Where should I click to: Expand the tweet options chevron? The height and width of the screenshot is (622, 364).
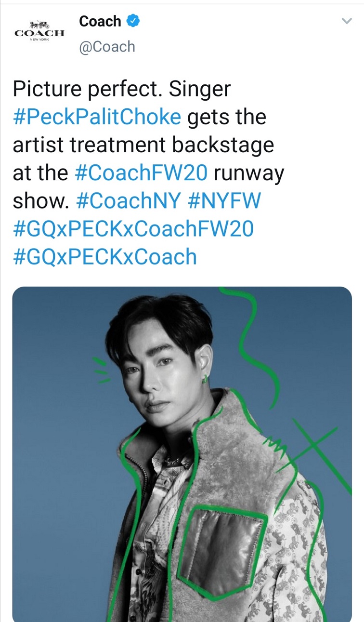coord(347,21)
